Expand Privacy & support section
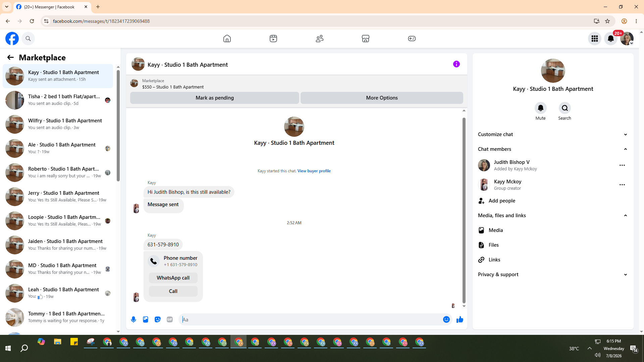The height and width of the screenshot is (362, 644). [553, 275]
